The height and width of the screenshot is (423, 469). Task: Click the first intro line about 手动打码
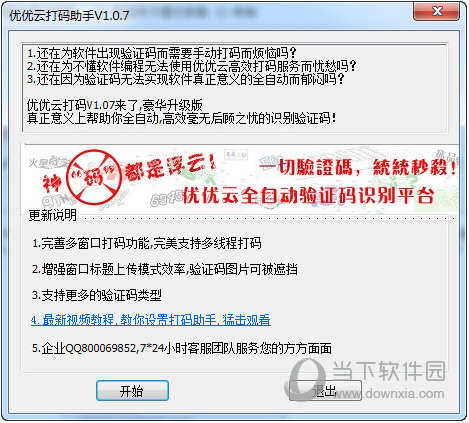pyautogui.click(x=162, y=53)
